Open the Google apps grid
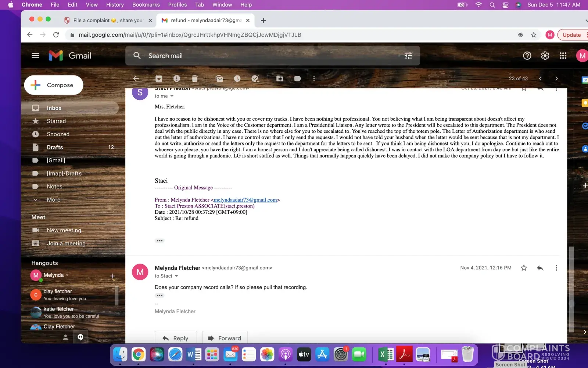The width and height of the screenshot is (588, 368). [x=563, y=56]
